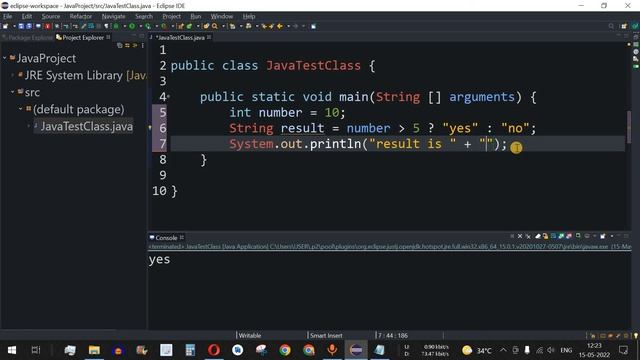Click 'Smart Insert' in status bar
Screen dimensions: 640x360
coord(326,336)
